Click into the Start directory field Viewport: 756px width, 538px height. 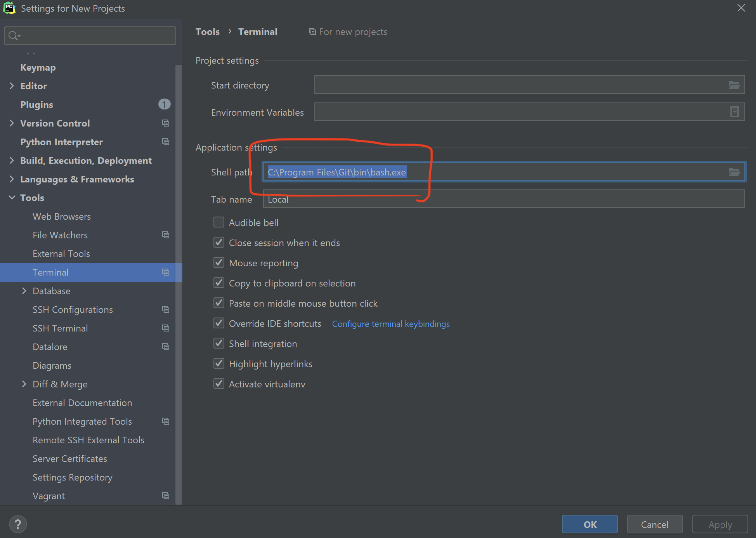[529, 85]
